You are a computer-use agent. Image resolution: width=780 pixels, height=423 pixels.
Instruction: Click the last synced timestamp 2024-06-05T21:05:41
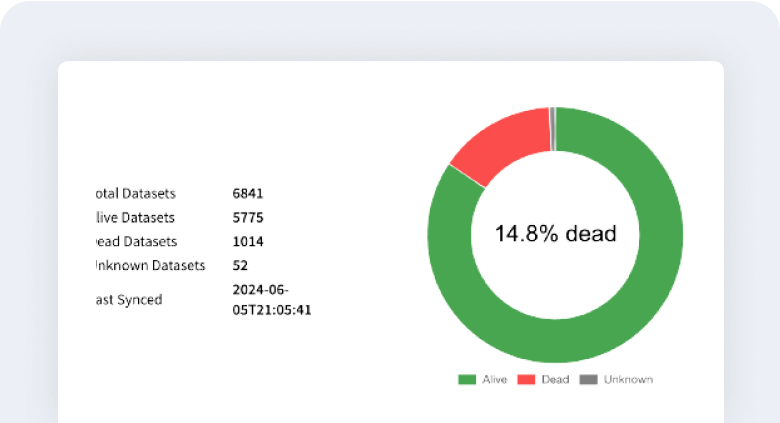coord(273,299)
